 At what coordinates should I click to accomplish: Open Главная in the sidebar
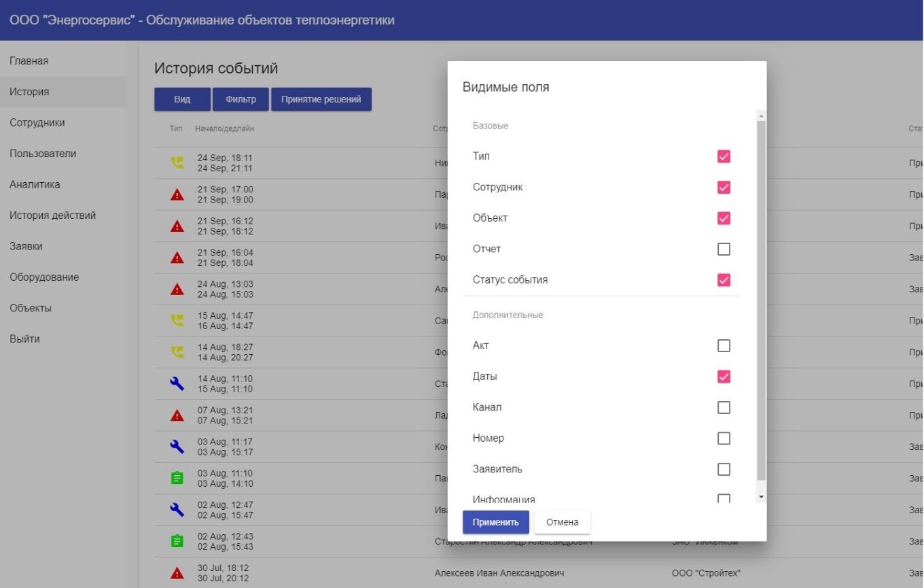coord(63,61)
